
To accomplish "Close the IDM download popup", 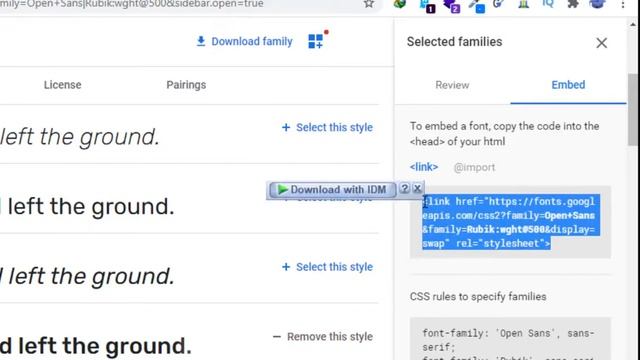I will click(417, 188).
